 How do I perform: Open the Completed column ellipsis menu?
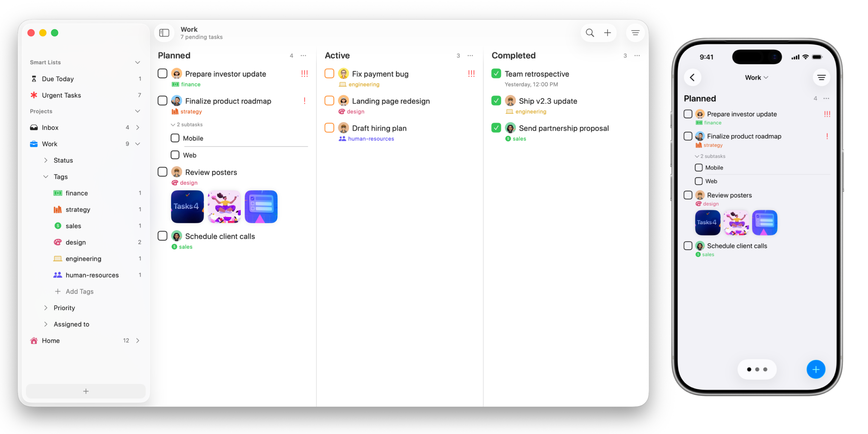[637, 56]
